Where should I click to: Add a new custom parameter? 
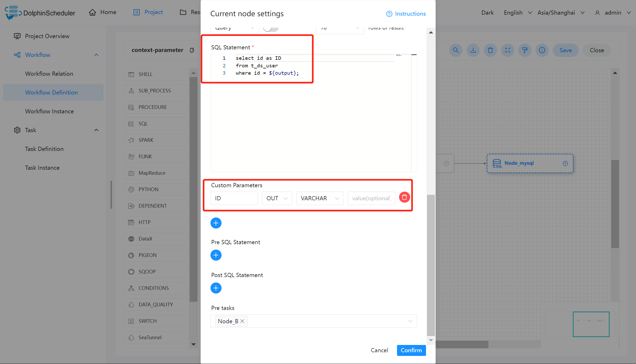pos(216,223)
